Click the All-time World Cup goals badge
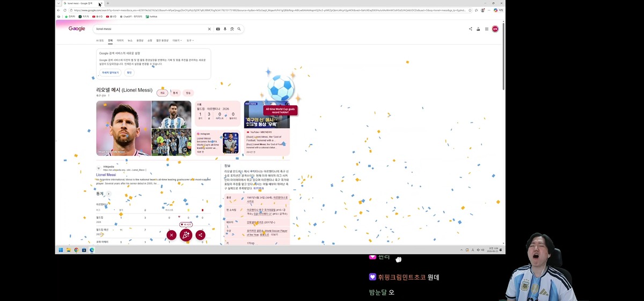This screenshot has width=644, height=301. (x=281, y=110)
